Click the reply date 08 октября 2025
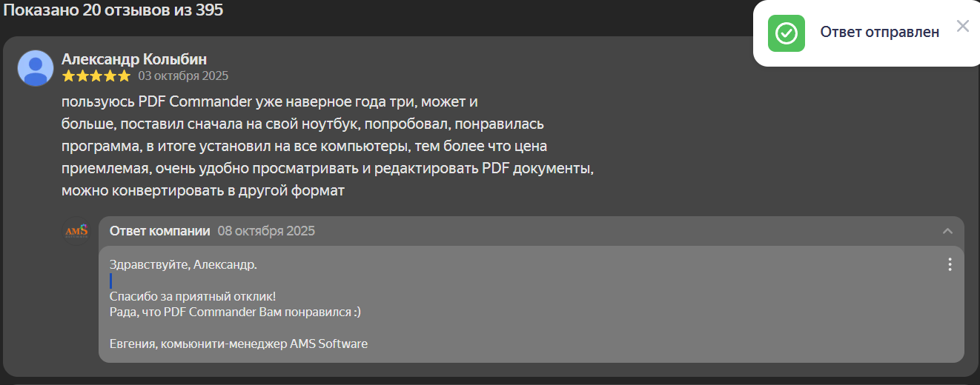The height and width of the screenshot is (385, 980). pos(266,231)
